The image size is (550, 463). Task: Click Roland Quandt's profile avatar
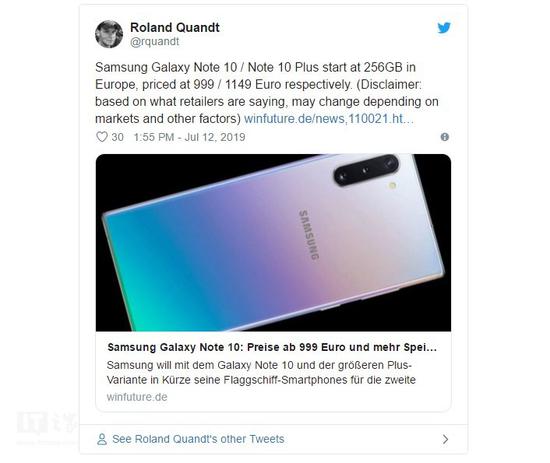tap(109, 34)
